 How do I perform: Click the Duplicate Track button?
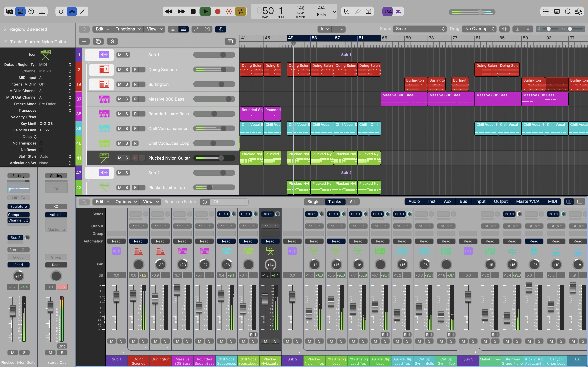click(98, 41)
